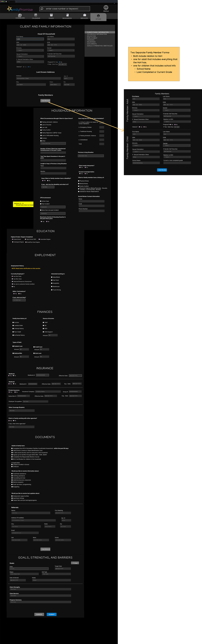
Task: Select Yes for Head of Household Veteran
Action: coord(23,67)
